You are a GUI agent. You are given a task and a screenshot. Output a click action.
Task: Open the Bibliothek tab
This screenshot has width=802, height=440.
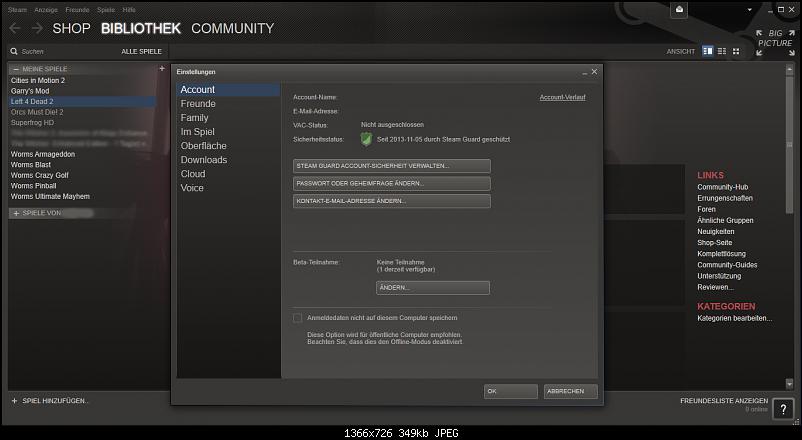(x=141, y=29)
